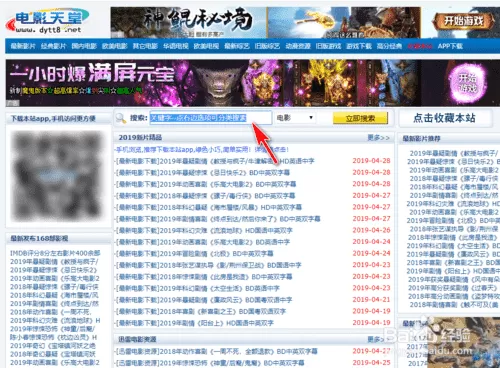
Task: Click the blue 手机浏览,推荐下载本站app notice link
Action: coord(202,150)
